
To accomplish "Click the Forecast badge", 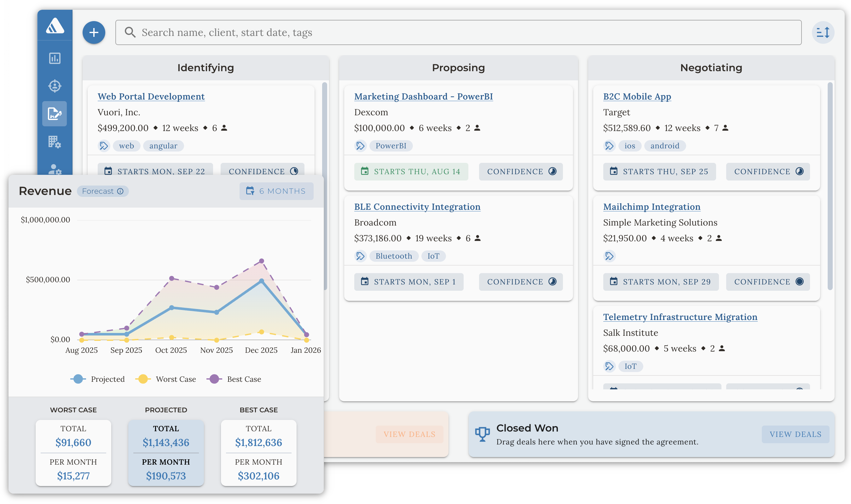I will tap(103, 191).
